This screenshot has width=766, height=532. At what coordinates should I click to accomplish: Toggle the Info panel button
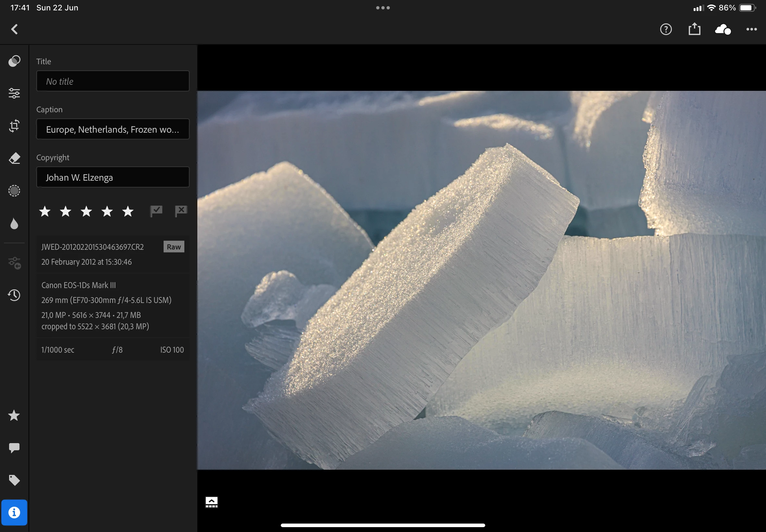(14, 512)
